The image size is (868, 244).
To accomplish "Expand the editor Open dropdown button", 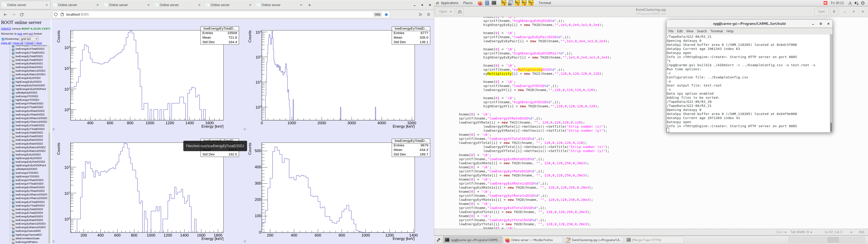I will click(x=445, y=12).
